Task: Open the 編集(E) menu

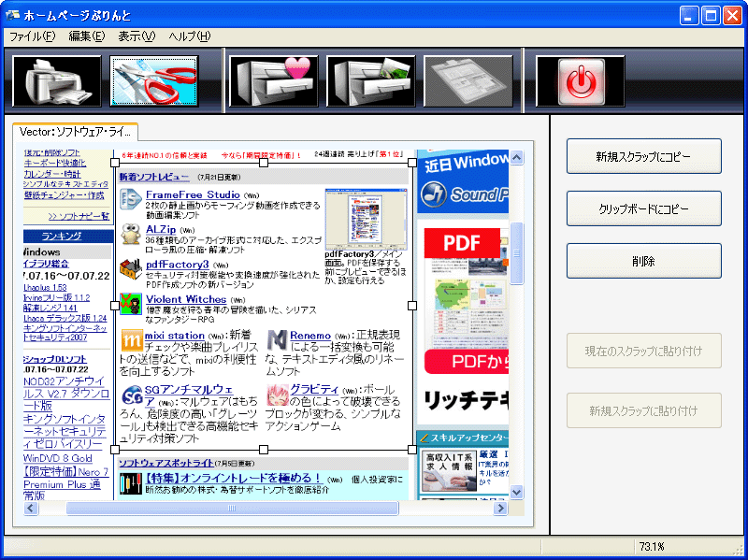Action: [x=86, y=36]
